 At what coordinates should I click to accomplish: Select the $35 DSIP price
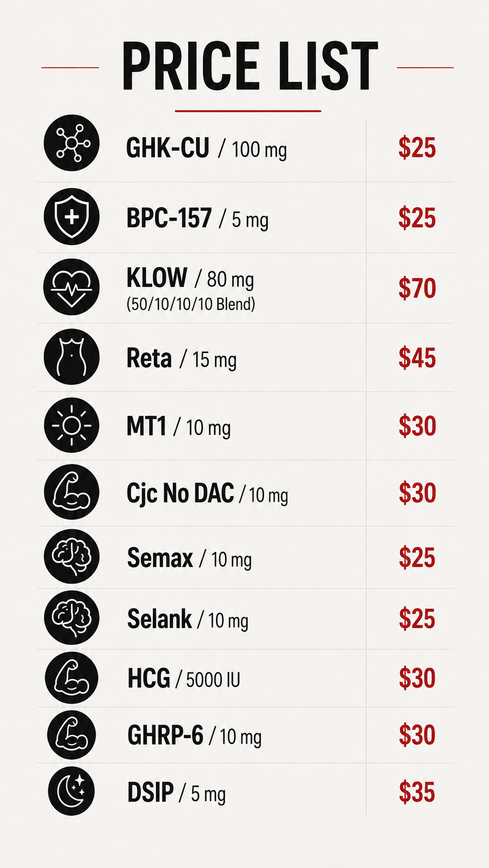coord(417,792)
